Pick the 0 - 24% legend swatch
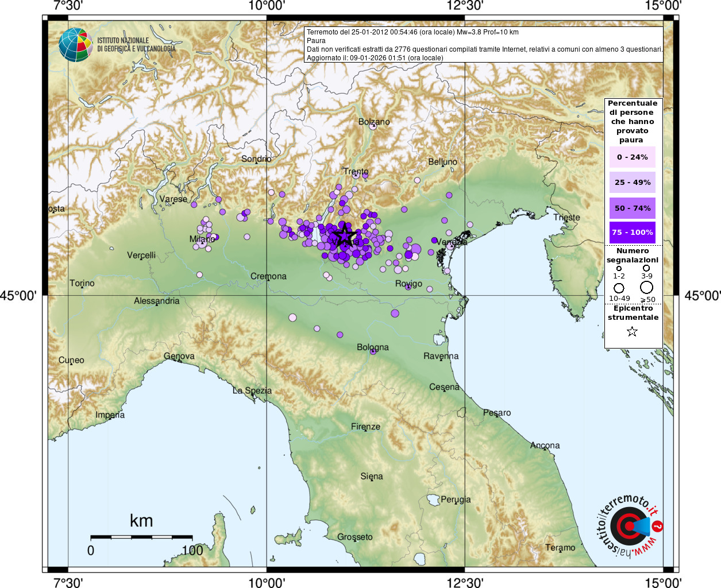Viewport: 721px width, 588px height. click(632, 157)
